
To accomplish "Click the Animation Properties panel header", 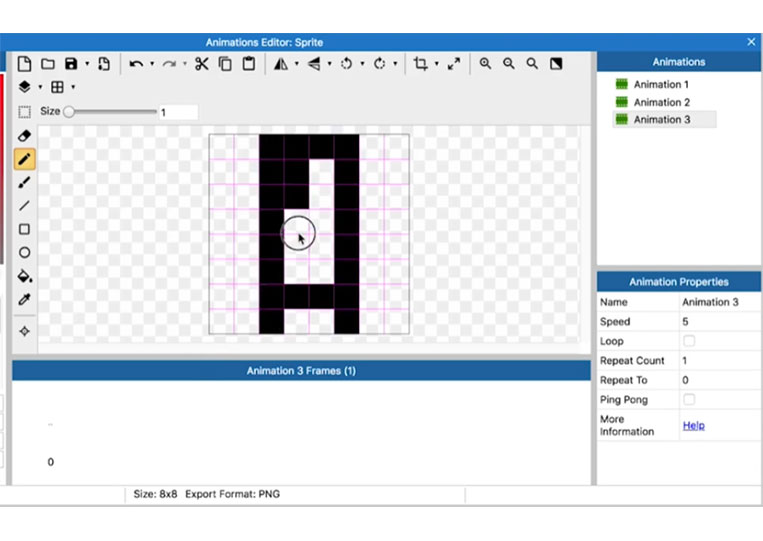I will pos(679,282).
